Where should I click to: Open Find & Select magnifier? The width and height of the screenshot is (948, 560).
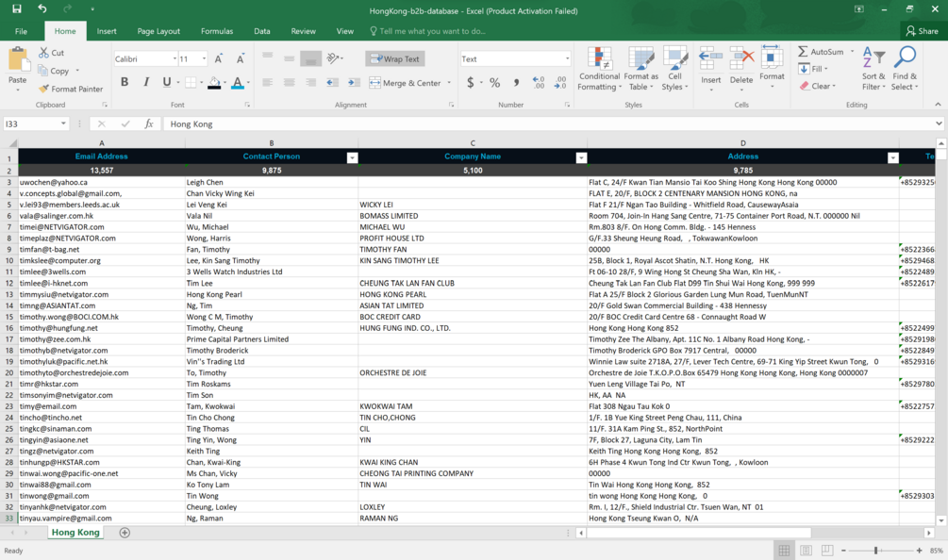(905, 69)
